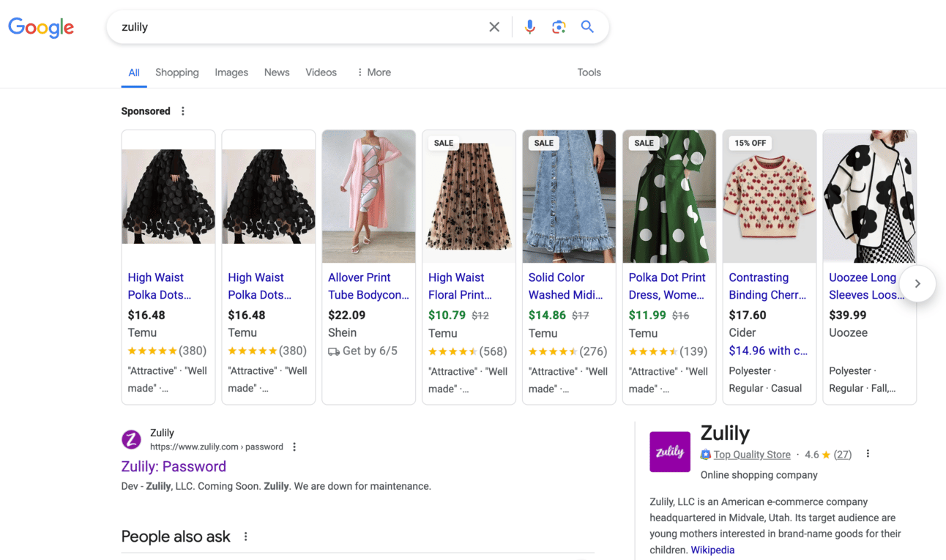Open the three-dot menu beside Sponsored
This screenshot has width=946, height=560.
[183, 111]
